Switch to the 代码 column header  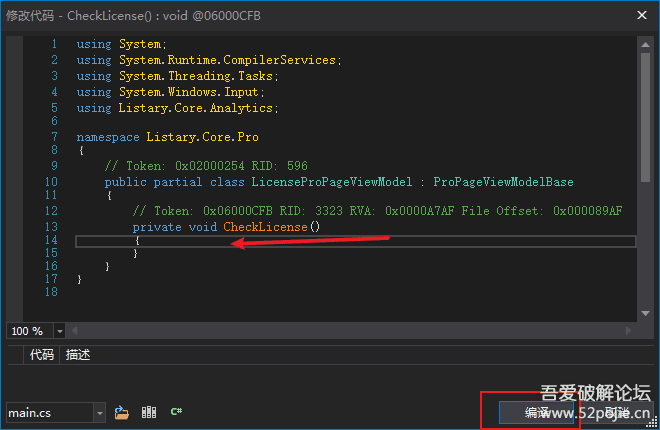[41, 354]
